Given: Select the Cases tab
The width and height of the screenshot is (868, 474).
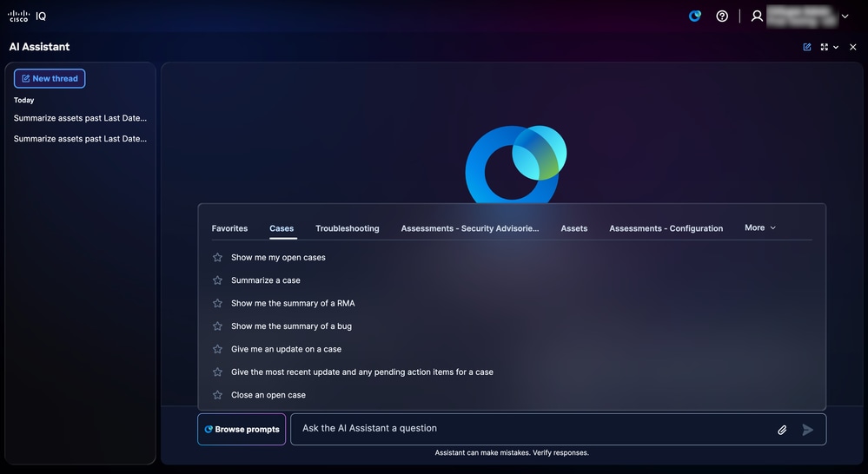Looking at the screenshot, I should (282, 228).
